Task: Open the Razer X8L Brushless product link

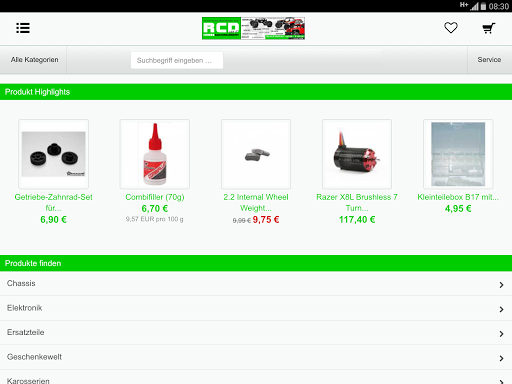Action: tap(357, 202)
